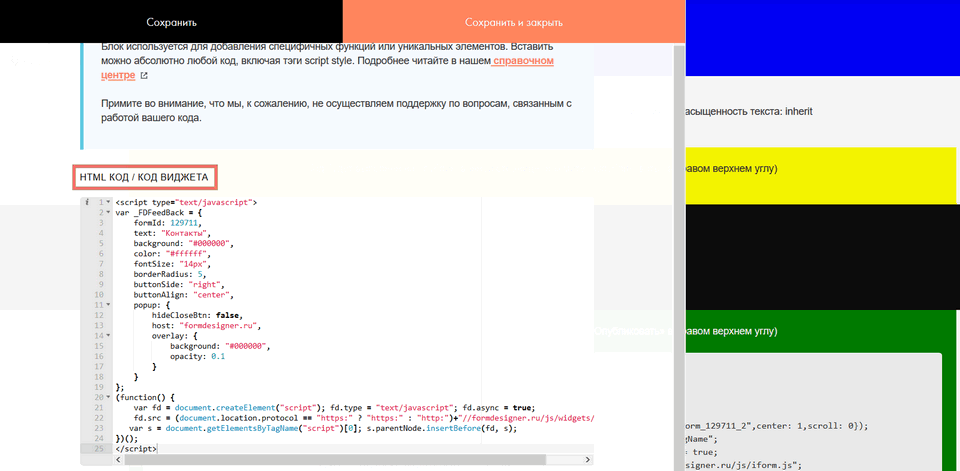Click the closing </script> tag on line 25
Image resolution: width=960 pixels, height=471 pixels.
click(136, 448)
